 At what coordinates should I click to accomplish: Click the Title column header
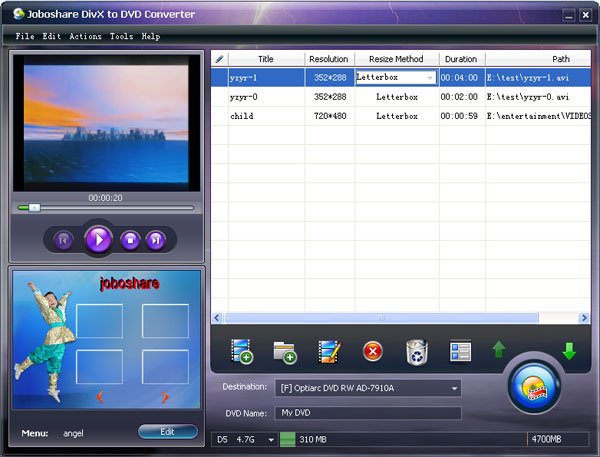266,59
